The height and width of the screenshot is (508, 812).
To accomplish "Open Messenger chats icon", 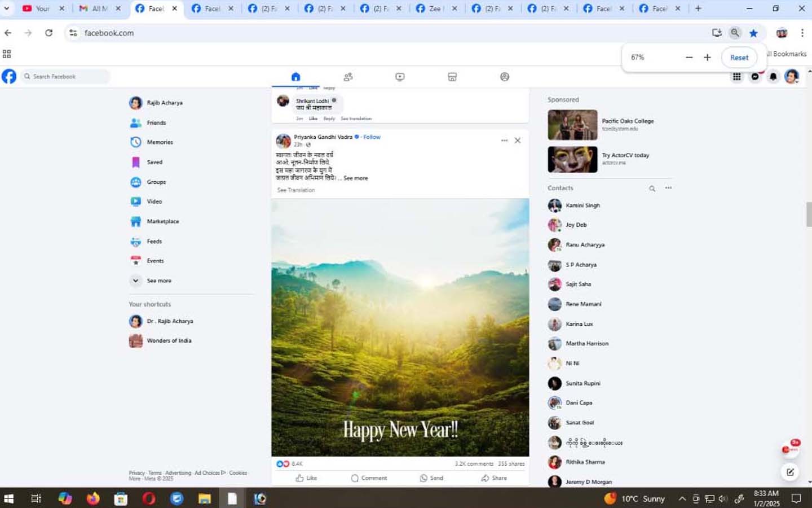I will point(755,77).
